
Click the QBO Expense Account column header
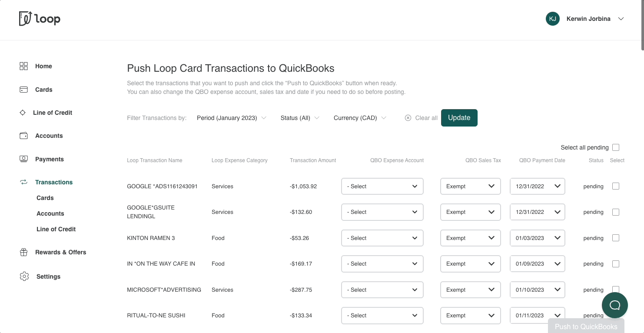(397, 160)
